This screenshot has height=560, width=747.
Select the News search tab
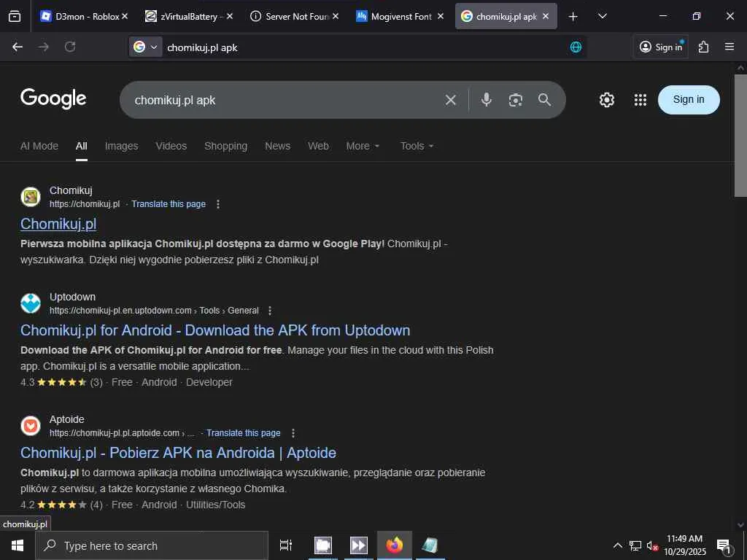tap(278, 146)
